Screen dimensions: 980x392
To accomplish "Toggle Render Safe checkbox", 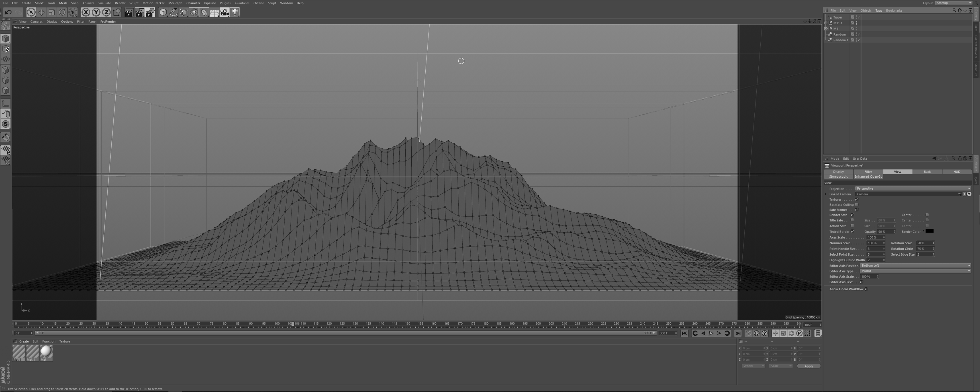I will pyautogui.click(x=852, y=215).
